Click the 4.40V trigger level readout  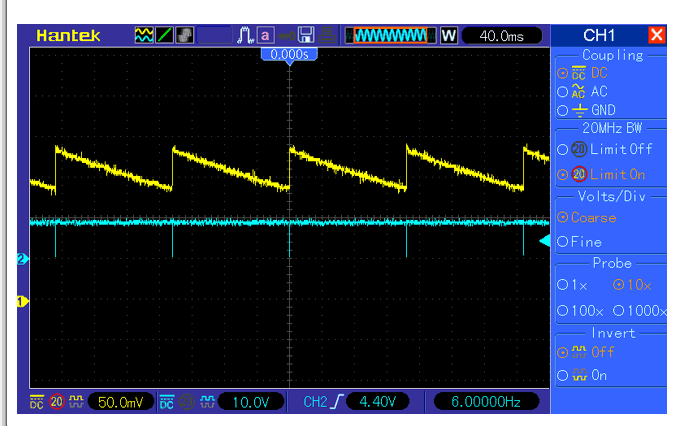(378, 402)
